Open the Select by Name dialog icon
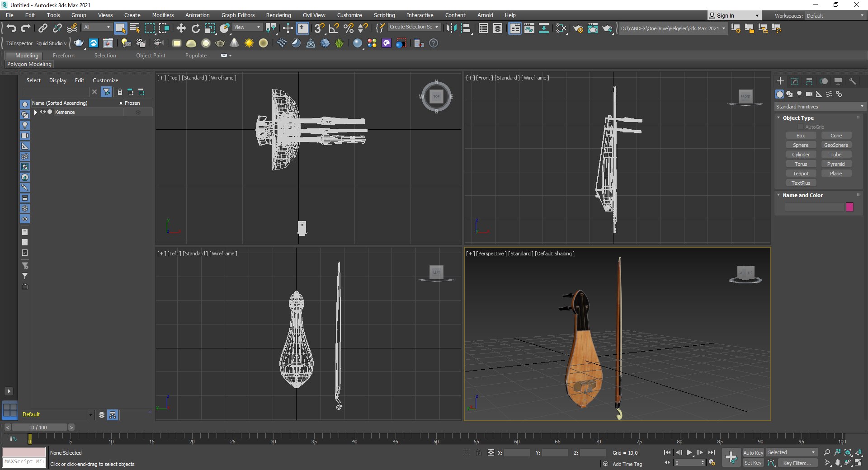 click(x=135, y=28)
